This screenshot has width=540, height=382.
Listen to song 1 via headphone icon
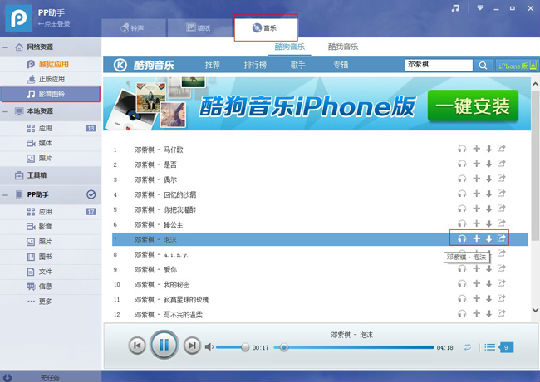(x=462, y=149)
